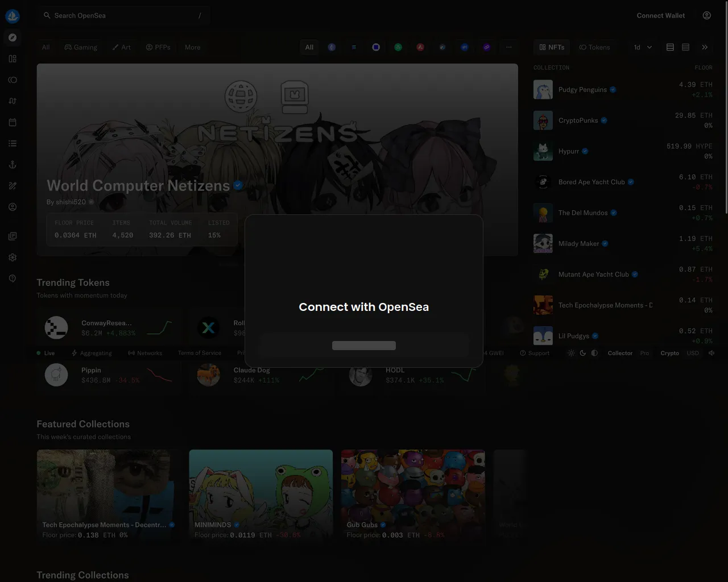728x582 pixels.
Task: Open the Swap arrows icon in sidebar
Action: click(x=13, y=101)
